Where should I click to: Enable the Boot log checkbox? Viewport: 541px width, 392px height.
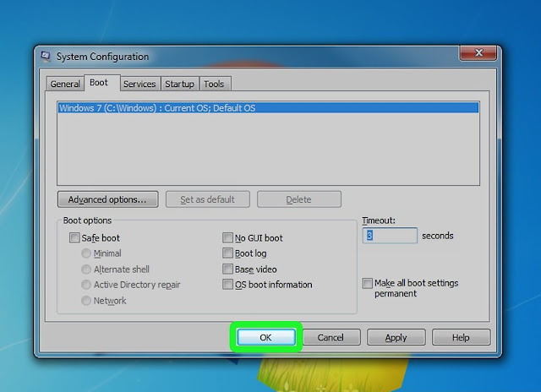(227, 253)
